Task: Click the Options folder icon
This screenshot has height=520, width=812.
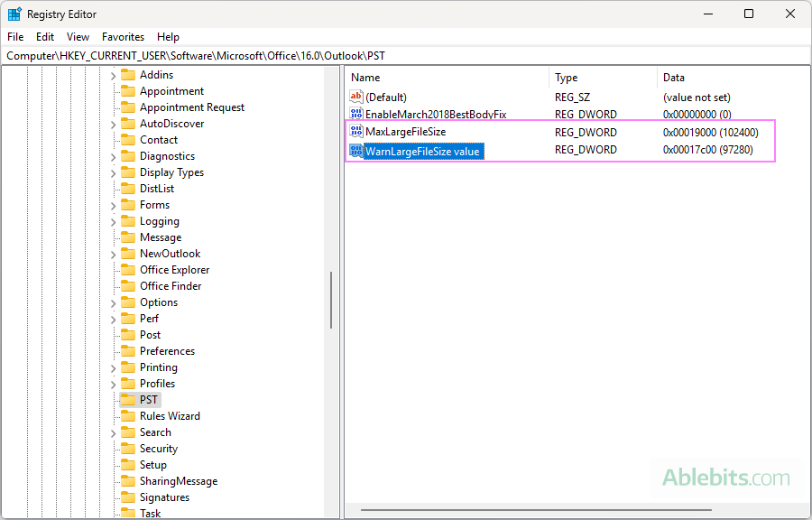Action: click(x=128, y=302)
